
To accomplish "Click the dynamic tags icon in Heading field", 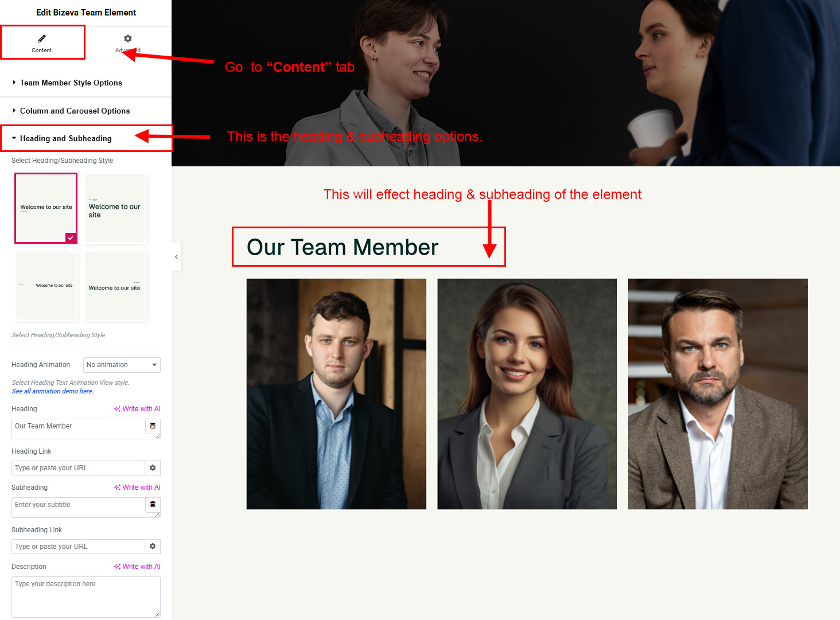I will (153, 426).
